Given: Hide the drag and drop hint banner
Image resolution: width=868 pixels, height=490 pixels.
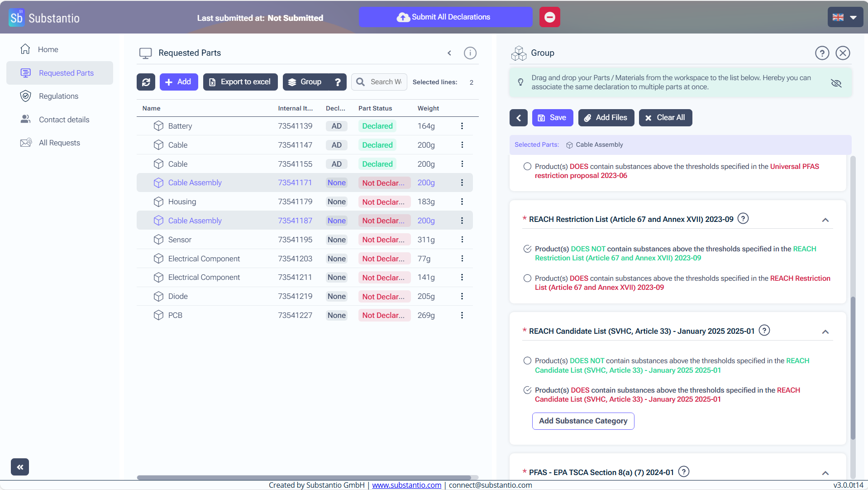Looking at the screenshot, I should pyautogui.click(x=836, y=83).
